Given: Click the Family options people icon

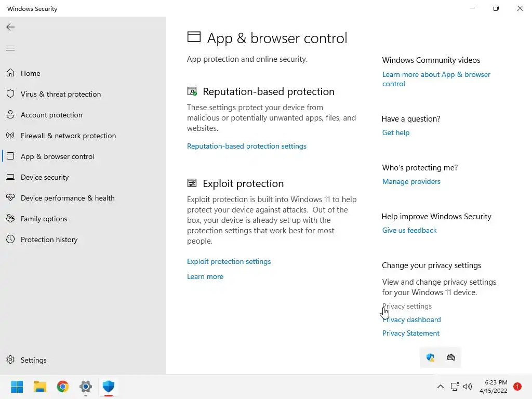Looking at the screenshot, I should [10, 219].
